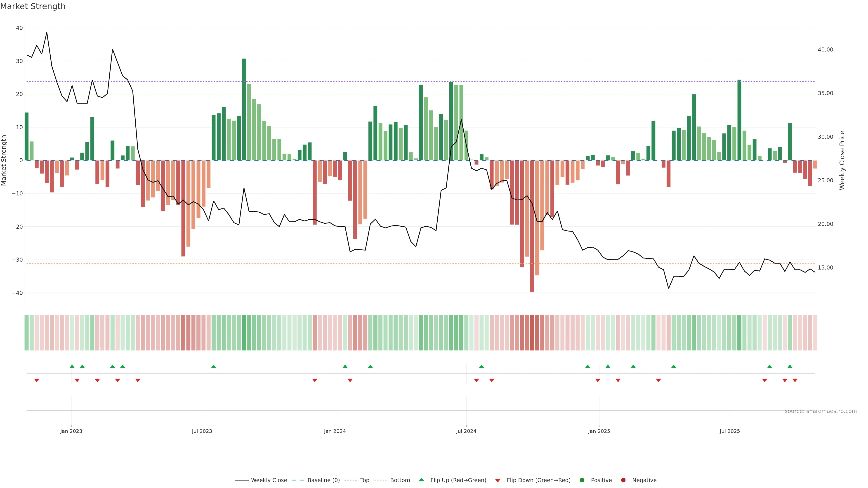This screenshot has height=488, width=868.
Task: Click the blue dashed Baseline legend icon
Action: pos(298,480)
